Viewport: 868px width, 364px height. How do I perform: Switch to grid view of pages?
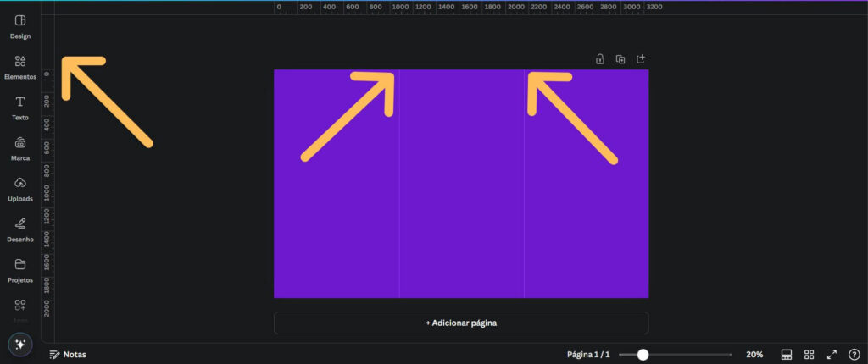[x=810, y=355]
